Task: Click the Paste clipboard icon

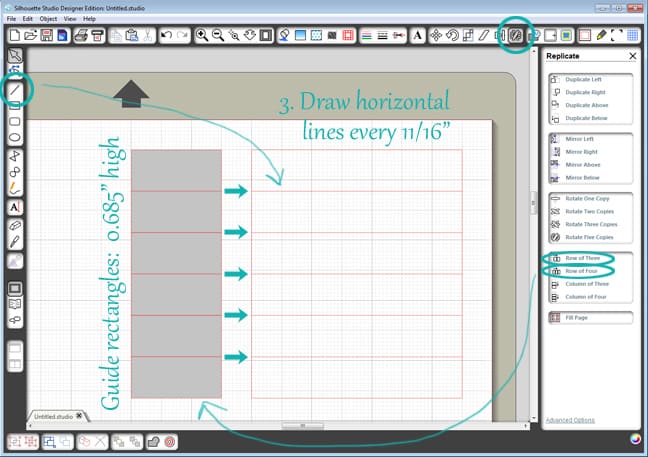Action: point(132,36)
